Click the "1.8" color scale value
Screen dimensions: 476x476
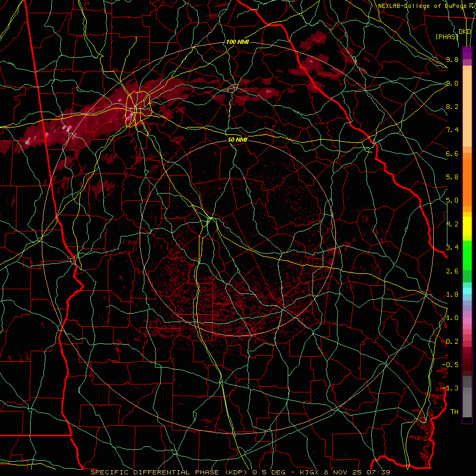[x=452, y=295]
